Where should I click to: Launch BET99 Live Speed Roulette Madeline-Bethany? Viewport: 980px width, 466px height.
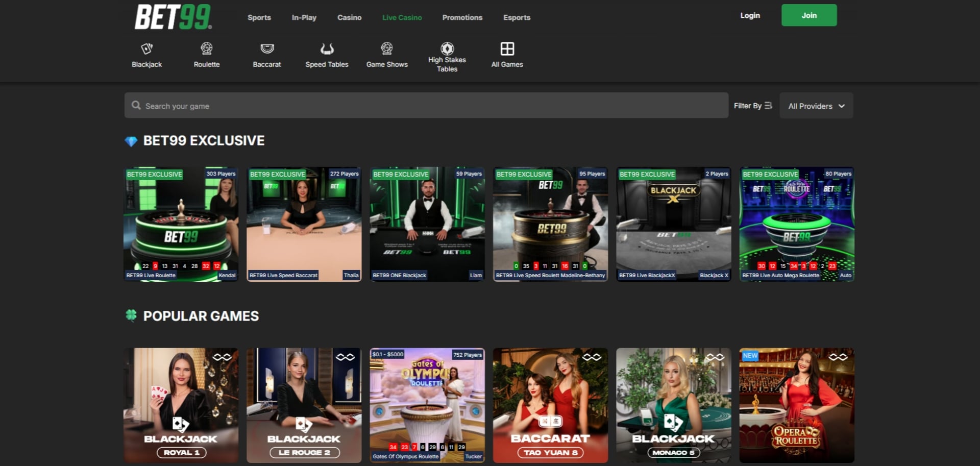550,225
